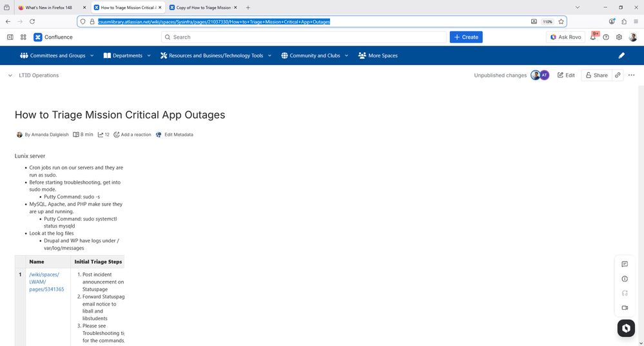This screenshot has height=346, width=644.
Task: Open the Firefox hamburger menu
Action: (636, 21)
